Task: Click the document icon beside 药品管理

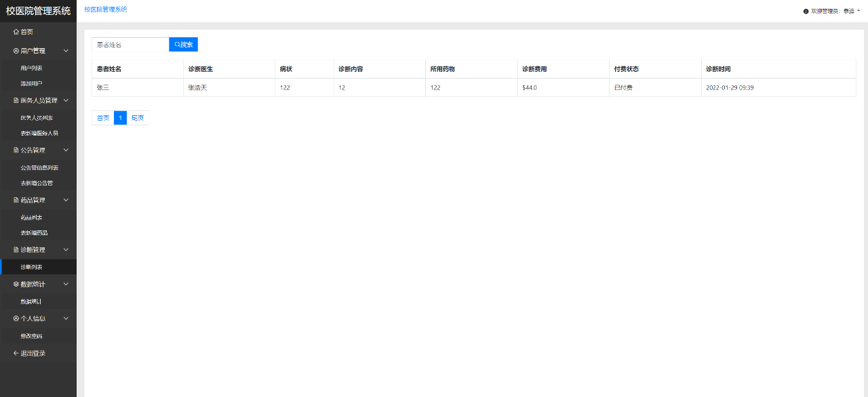Action: click(16, 201)
